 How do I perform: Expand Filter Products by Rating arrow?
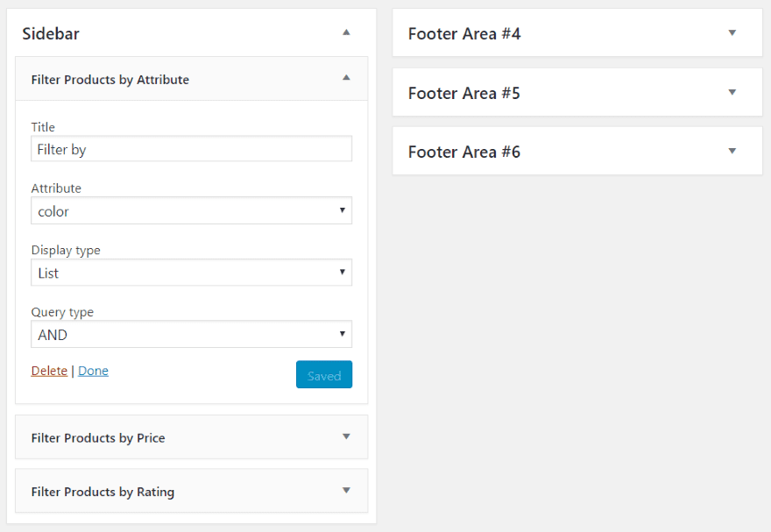pos(346,491)
